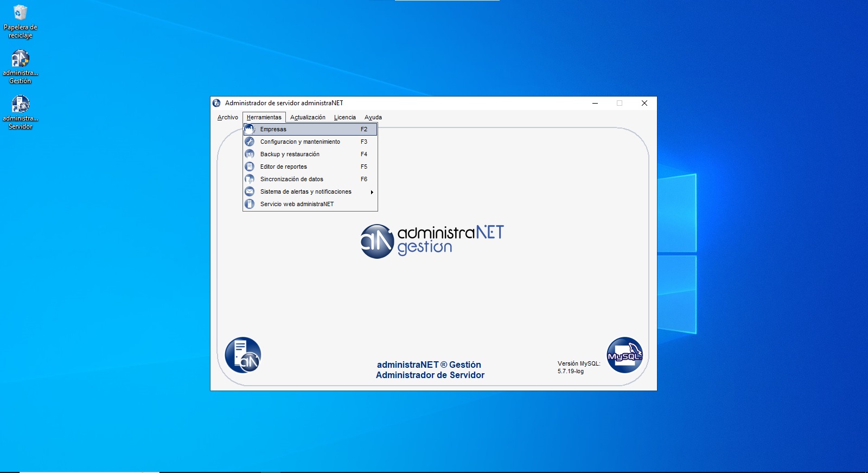
Task: Click the MySQL logo icon
Action: click(625, 355)
